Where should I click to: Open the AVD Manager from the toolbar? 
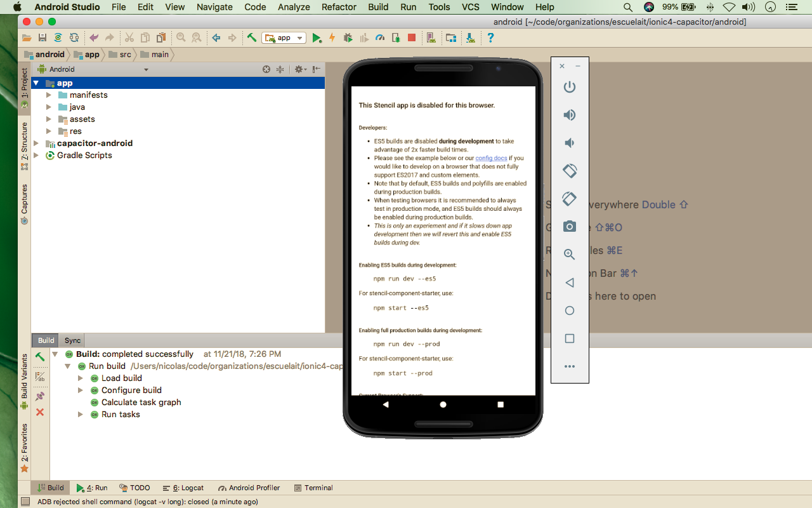pos(431,37)
